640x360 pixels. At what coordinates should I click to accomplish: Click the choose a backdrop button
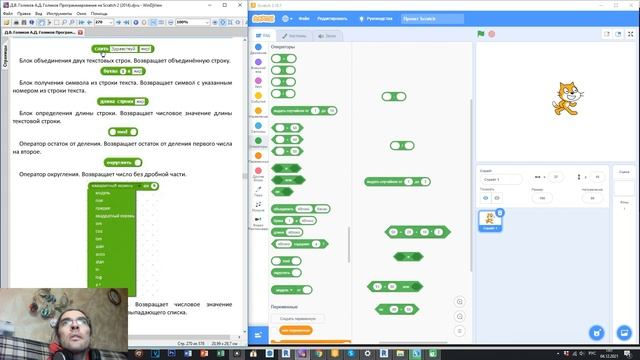[624, 333]
